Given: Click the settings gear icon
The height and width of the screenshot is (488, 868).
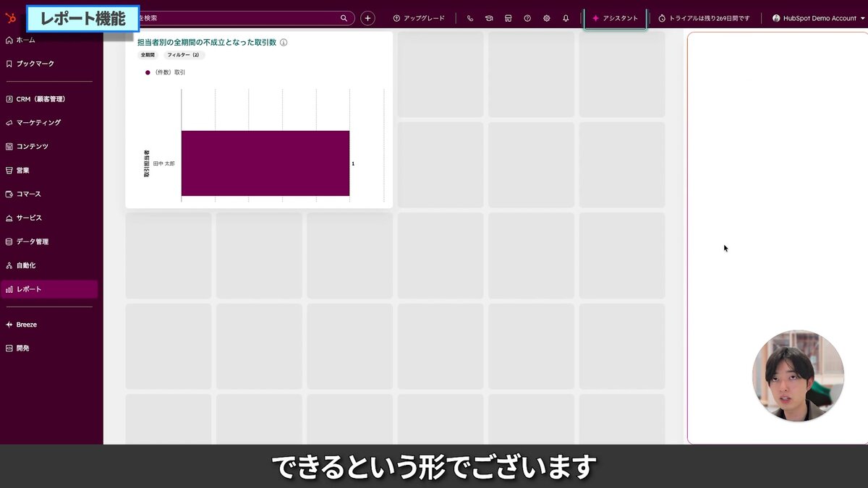Looking at the screenshot, I should (546, 18).
